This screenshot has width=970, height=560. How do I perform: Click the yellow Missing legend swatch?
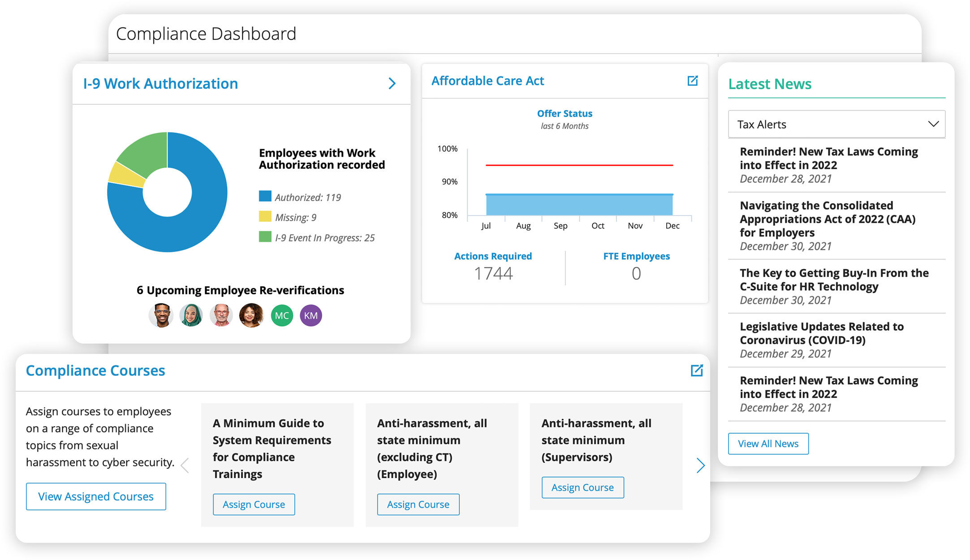pyautogui.click(x=265, y=216)
